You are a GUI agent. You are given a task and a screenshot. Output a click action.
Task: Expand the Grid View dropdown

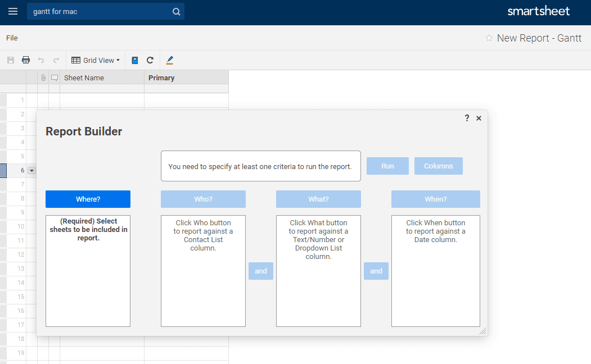click(x=96, y=60)
